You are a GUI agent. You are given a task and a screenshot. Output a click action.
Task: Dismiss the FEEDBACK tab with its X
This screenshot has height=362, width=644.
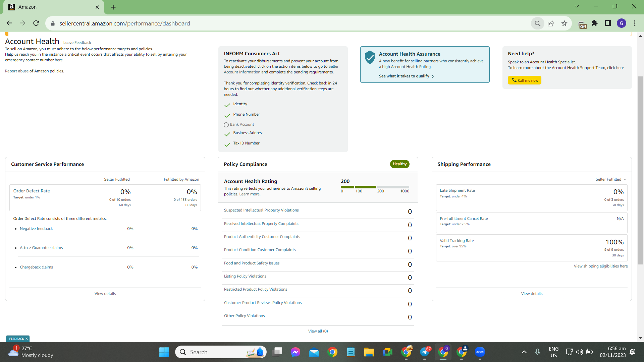click(x=26, y=339)
